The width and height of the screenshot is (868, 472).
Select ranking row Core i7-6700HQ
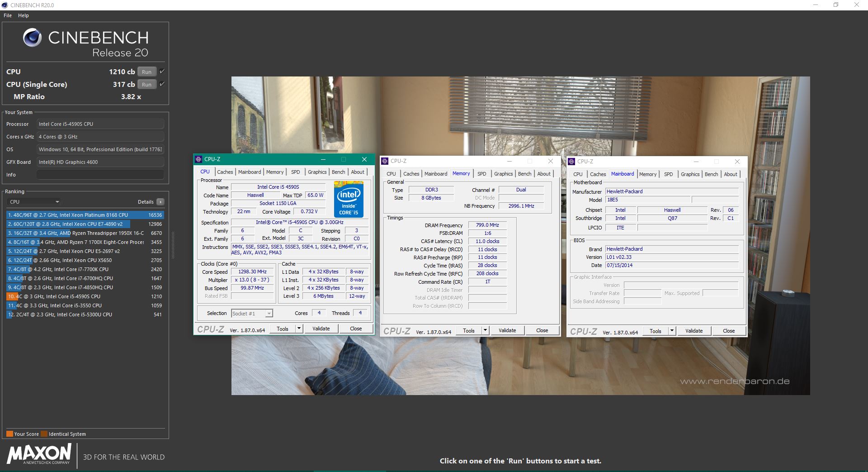[x=85, y=278]
